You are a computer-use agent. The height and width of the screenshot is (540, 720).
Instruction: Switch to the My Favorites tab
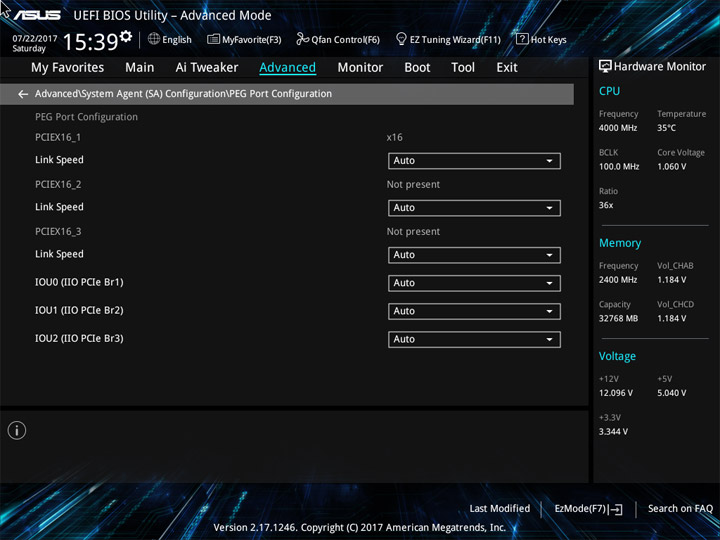pyautogui.click(x=68, y=68)
